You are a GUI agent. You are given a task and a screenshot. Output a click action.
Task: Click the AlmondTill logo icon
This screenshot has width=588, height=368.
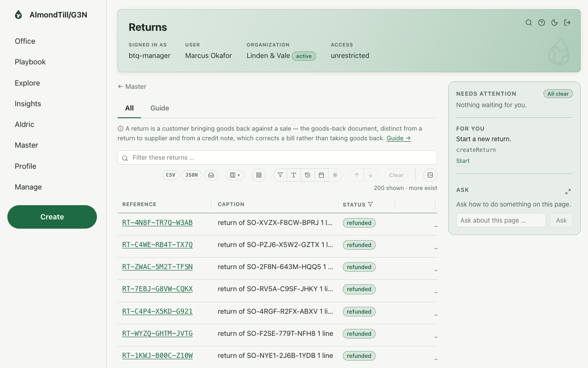coord(18,15)
